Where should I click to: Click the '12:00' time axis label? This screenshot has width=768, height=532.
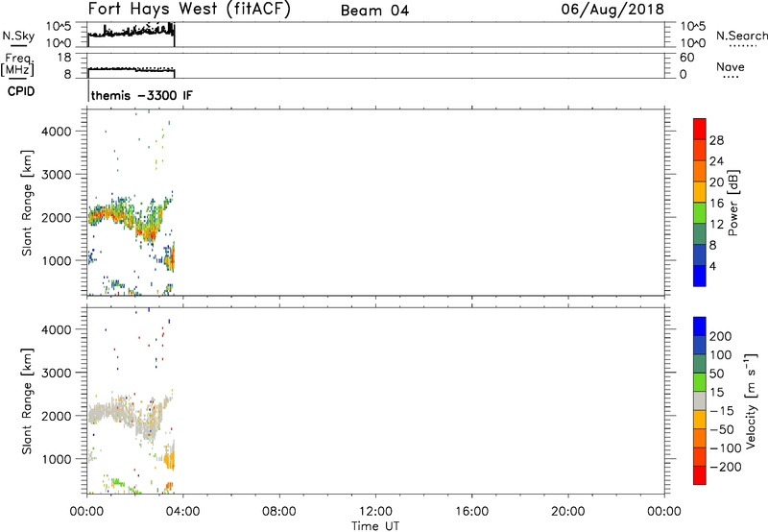(x=375, y=512)
